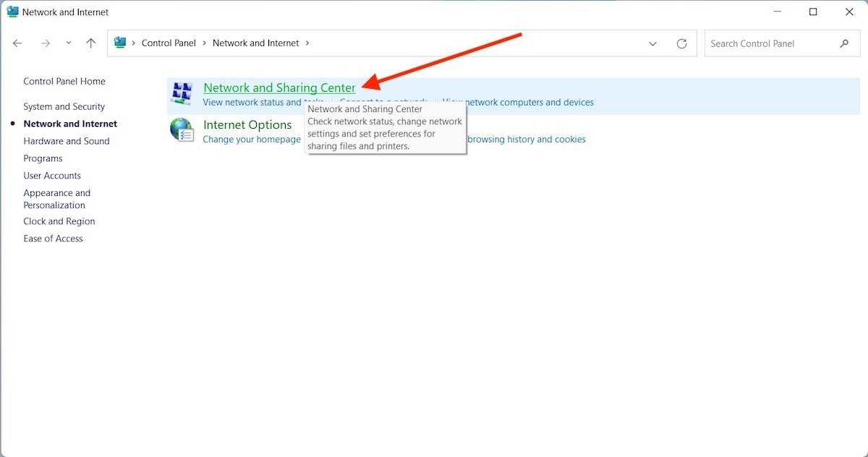Click View network computers and devices
Screen dimensions: 868x457
(518, 103)
